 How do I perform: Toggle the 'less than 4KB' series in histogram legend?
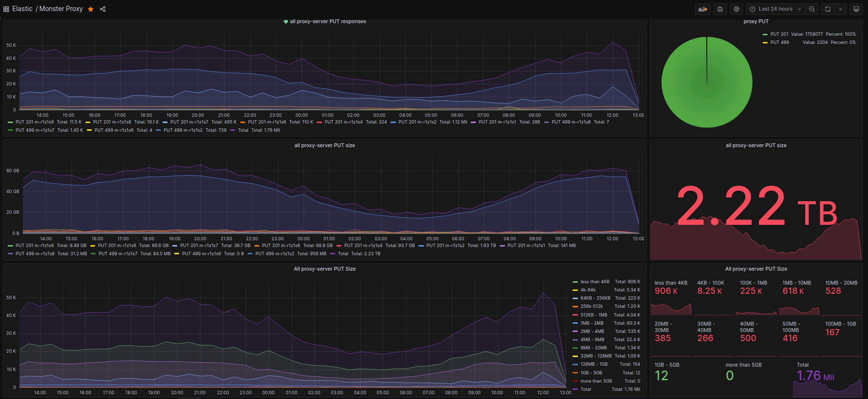[x=595, y=282]
